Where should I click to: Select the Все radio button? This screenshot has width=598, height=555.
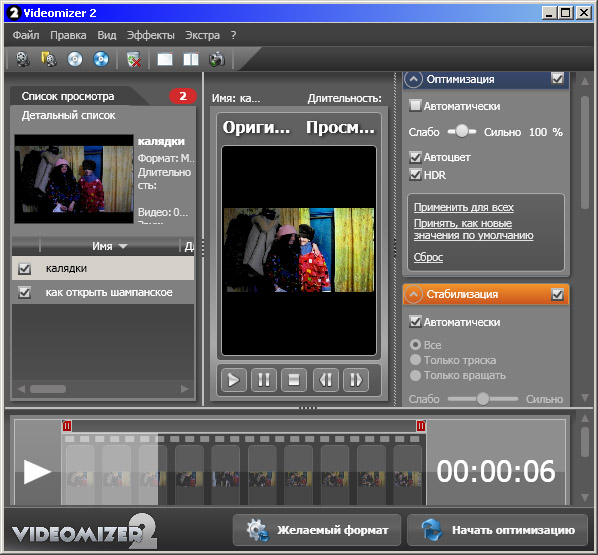[x=415, y=344]
